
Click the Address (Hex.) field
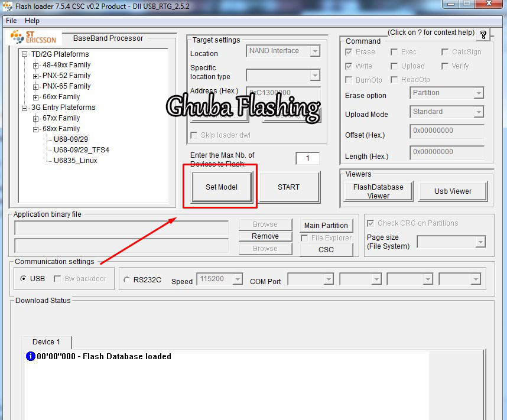[x=283, y=93]
